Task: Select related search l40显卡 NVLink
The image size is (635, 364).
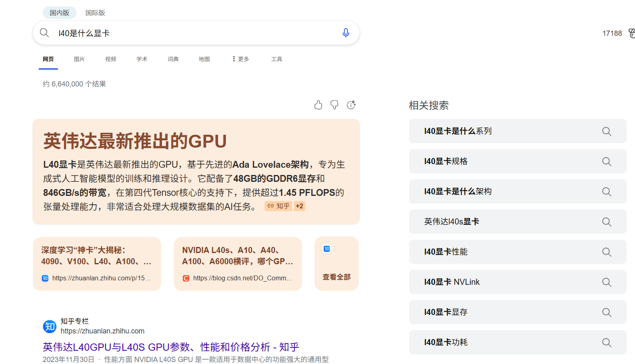Action: (518, 282)
